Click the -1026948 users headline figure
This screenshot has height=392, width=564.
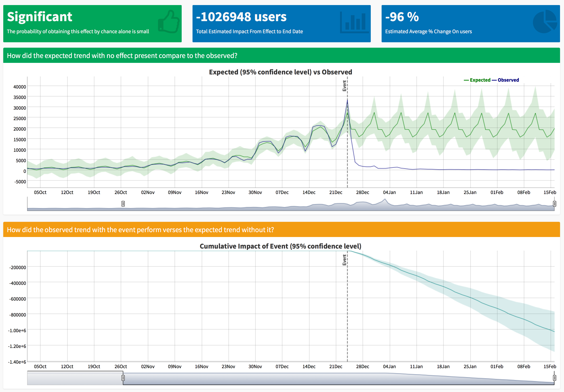[241, 17]
